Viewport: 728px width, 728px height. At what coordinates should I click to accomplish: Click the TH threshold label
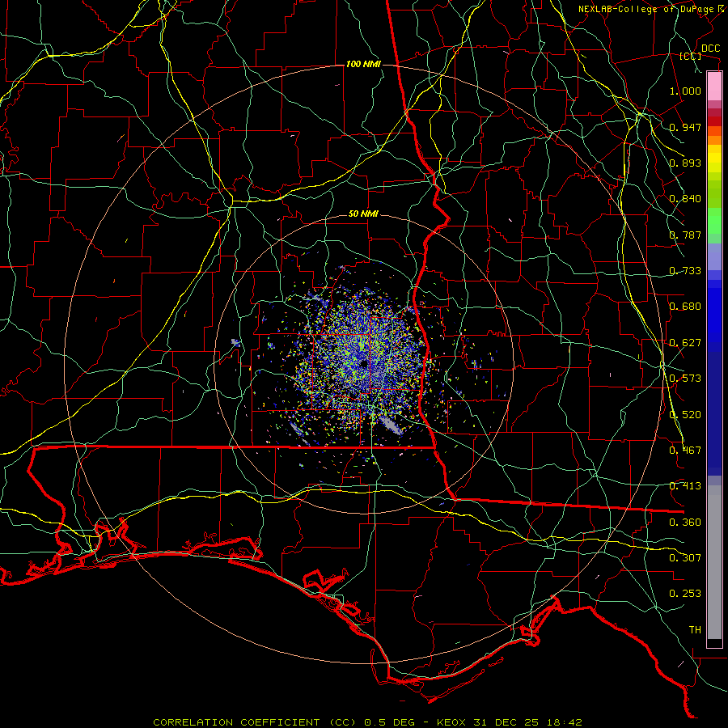(695, 630)
